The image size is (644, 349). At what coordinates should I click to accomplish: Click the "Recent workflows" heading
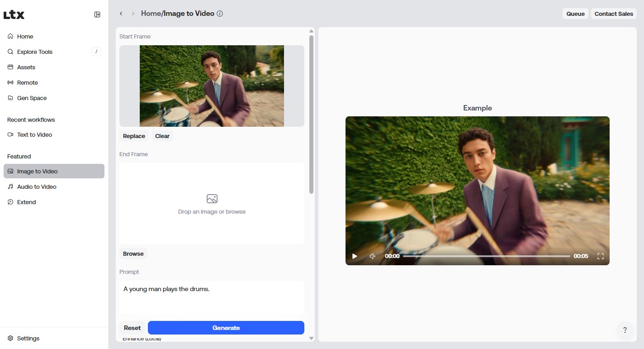[31, 120]
